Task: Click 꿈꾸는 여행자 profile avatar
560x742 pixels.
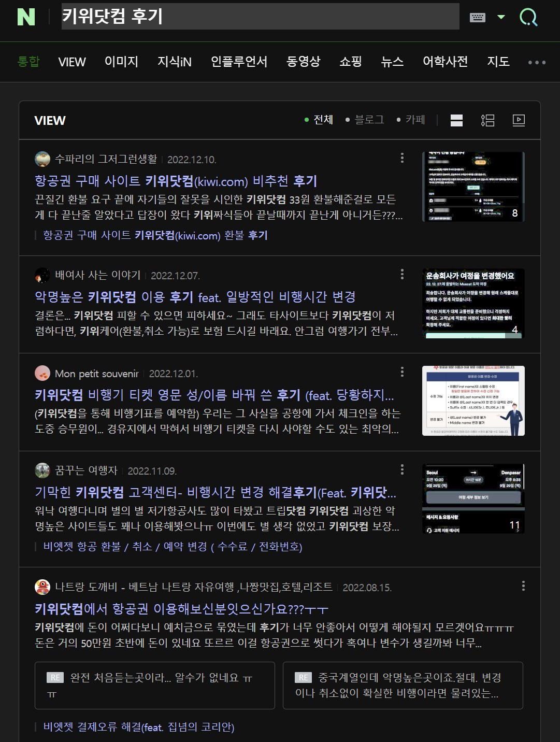Action: click(42, 470)
